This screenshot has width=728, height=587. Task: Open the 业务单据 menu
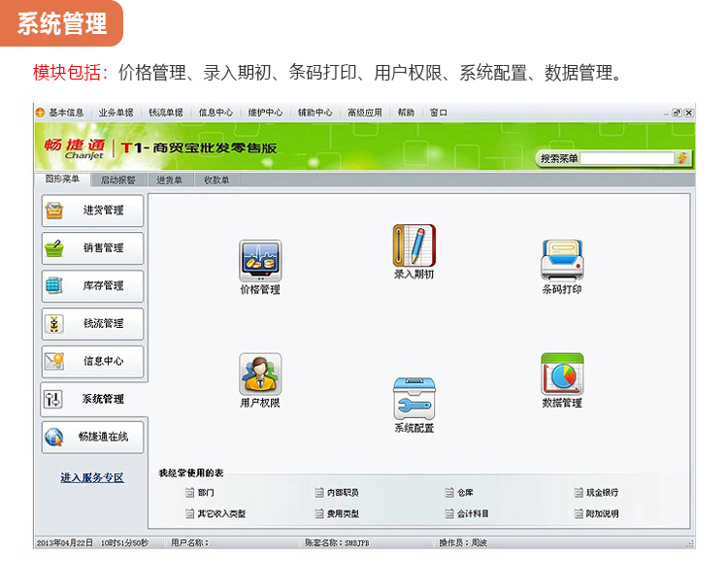click(116, 113)
